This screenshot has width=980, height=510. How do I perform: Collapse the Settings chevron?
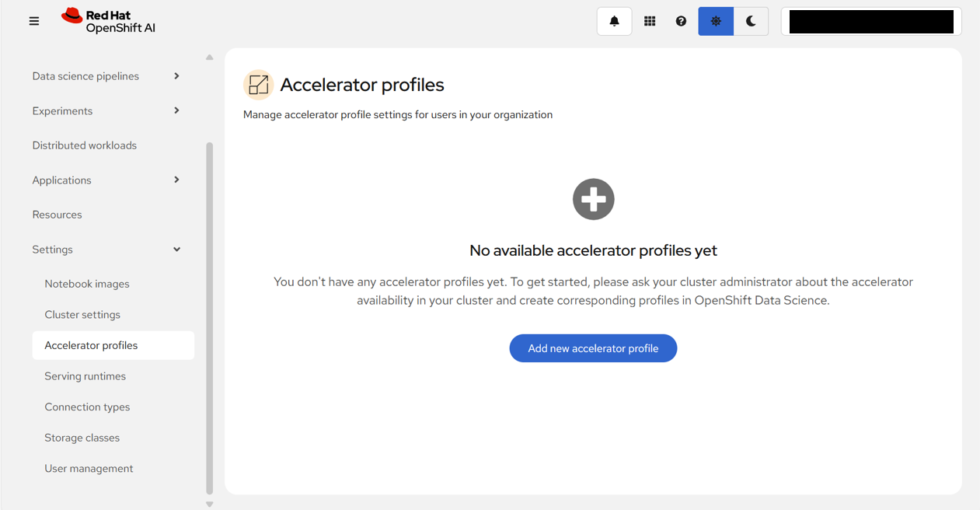(176, 250)
